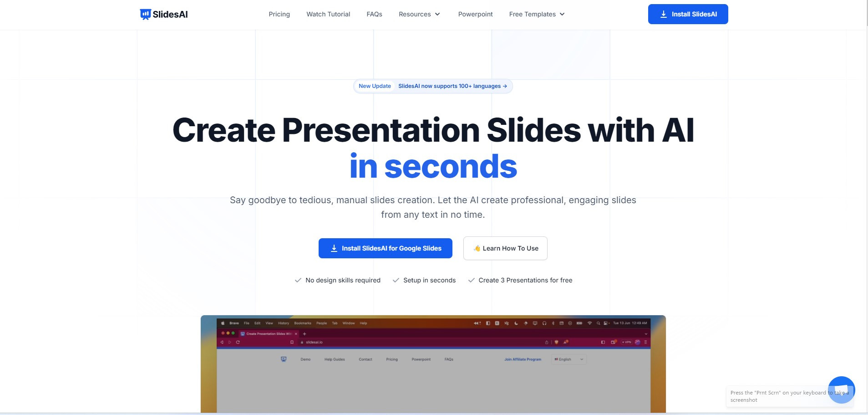Image resolution: width=868 pixels, height=415 pixels.
Task: Open the '100+ languages' announcement link
Action: pos(452,86)
